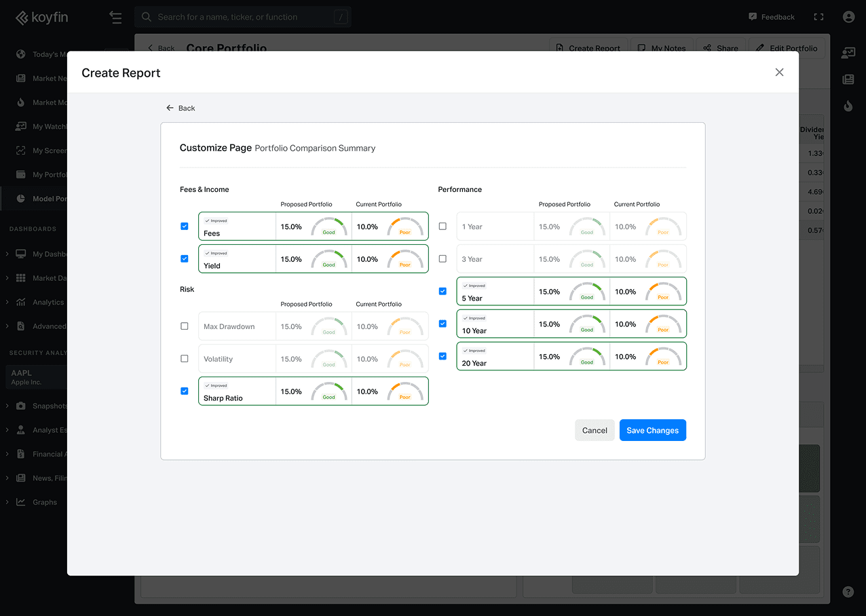The height and width of the screenshot is (616, 866).
Task: Click the ticker search field at the top
Action: click(242, 16)
